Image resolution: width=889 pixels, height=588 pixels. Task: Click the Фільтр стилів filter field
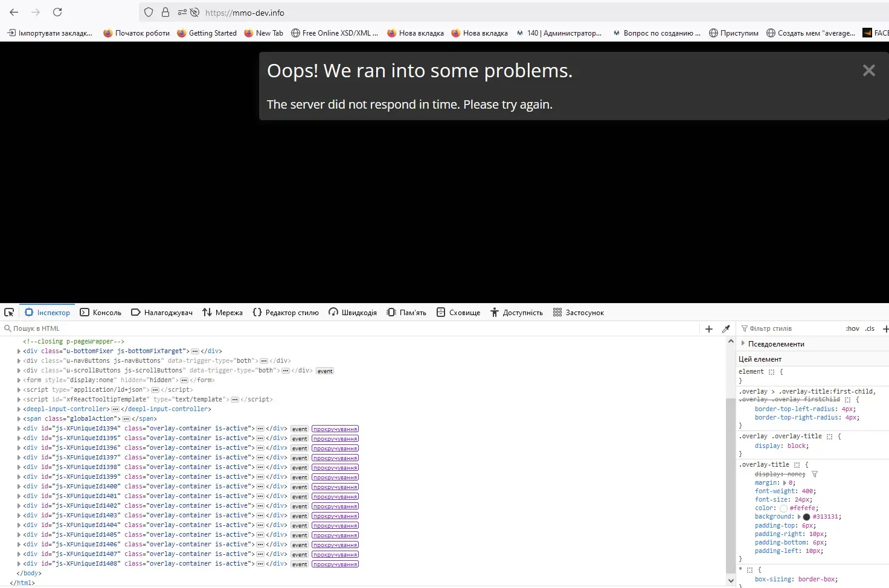tap(791, 329)
